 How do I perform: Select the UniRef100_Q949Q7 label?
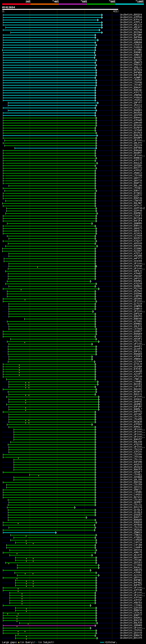(131, 58)
